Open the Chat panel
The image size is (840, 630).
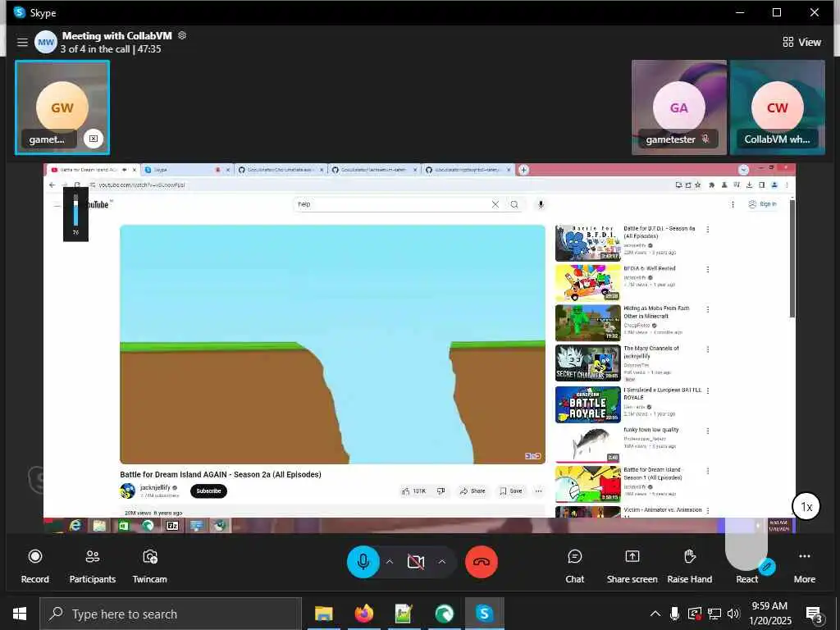[x=574, y=566]
